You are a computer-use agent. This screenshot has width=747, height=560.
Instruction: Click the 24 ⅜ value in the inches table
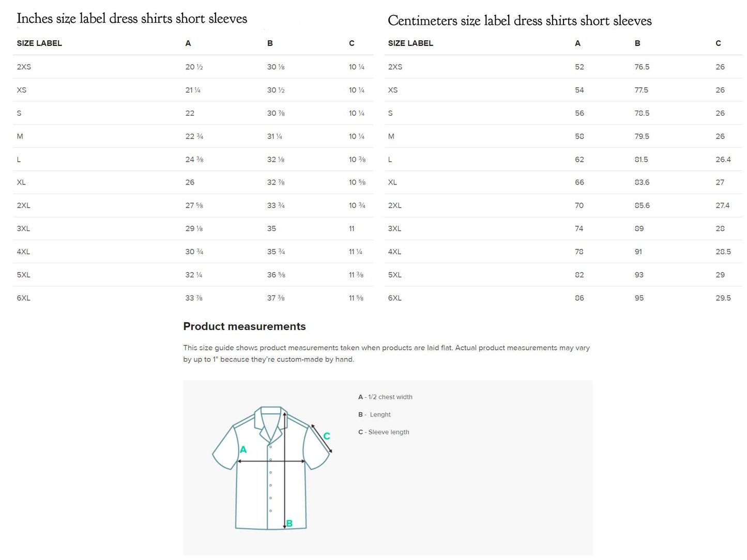(194, 160)
